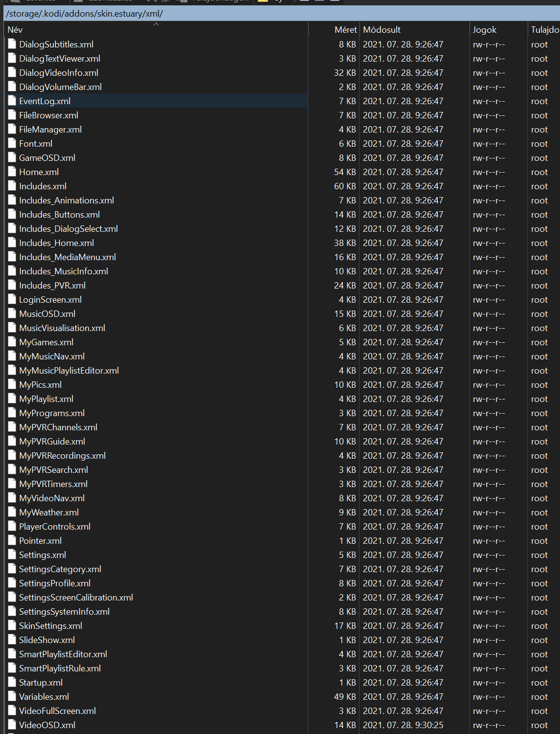Select the file icon of SettingsScreenCalibration.xml

pyautogui.click(x=12, y=597)
